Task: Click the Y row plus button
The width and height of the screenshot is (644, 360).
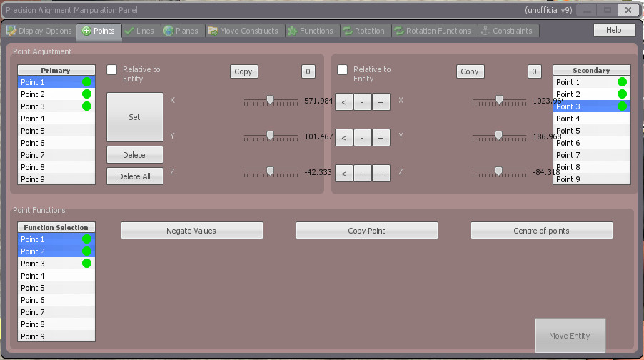Action: click(x=381, y=138)
